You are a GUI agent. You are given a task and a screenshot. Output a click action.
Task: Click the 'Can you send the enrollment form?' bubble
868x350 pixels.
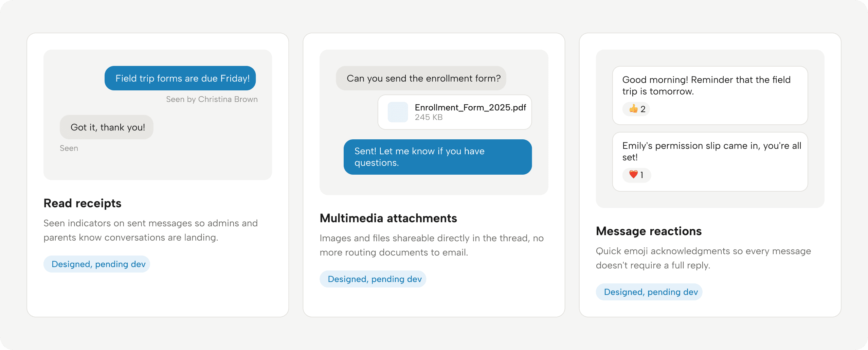coord(421,78)
